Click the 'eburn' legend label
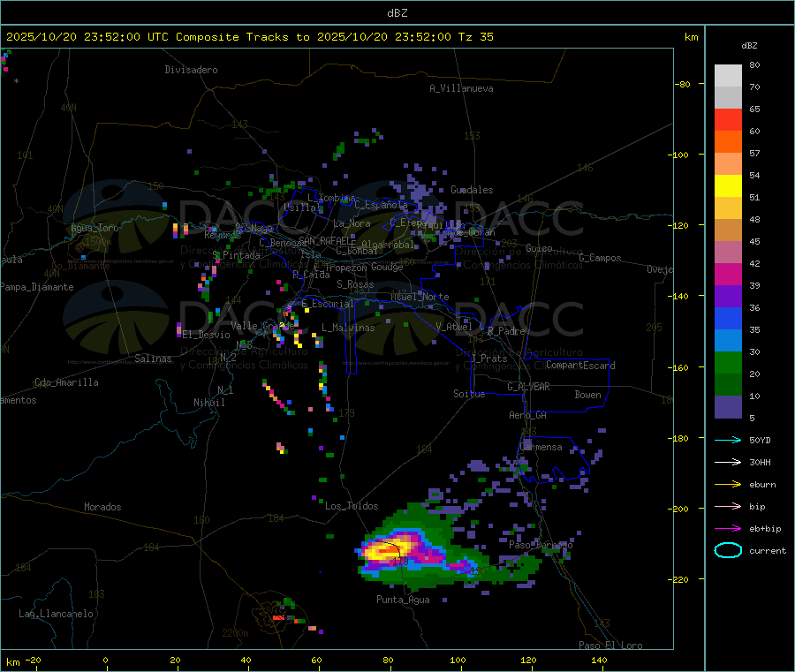Viewport: 795px width, 672px height. (762, 484)
